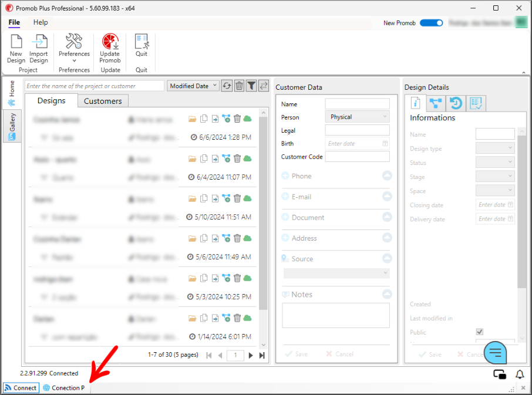This screenshot has height=395, width=532.
Task: Switch to the Customers tab
Action: coord(103,101)
